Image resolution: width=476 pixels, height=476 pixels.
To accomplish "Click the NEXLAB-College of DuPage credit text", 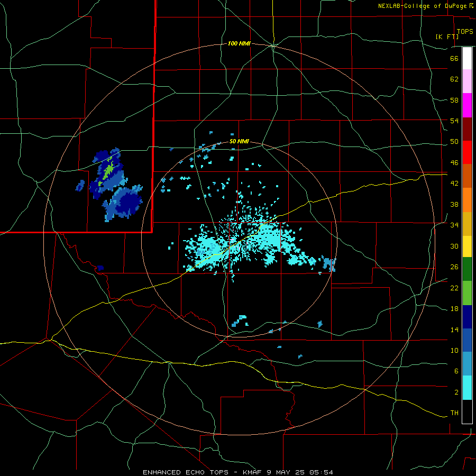I will [422, 6].
